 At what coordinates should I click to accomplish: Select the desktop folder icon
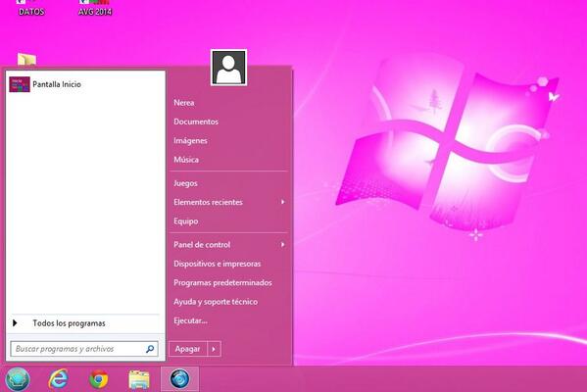pyautogui.click(x=26, y=60)
